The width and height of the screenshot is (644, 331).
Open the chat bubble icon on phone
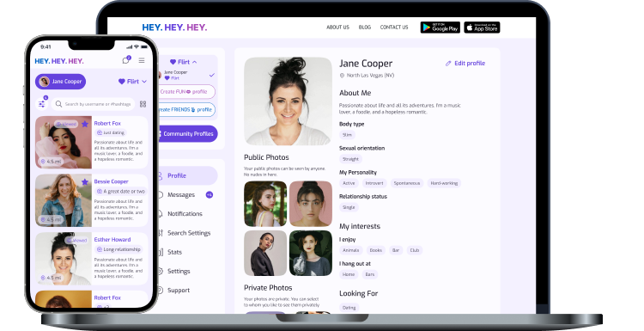126,60
